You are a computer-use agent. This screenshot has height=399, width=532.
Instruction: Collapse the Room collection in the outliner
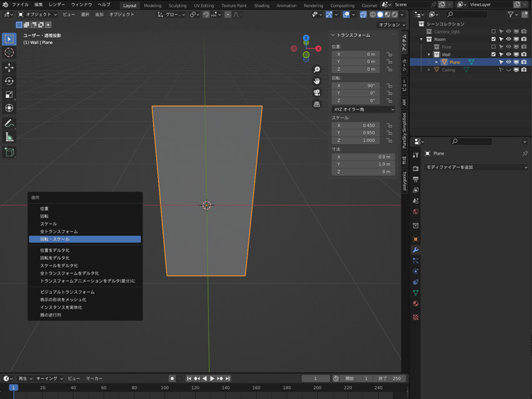click(x=421, y=39)
